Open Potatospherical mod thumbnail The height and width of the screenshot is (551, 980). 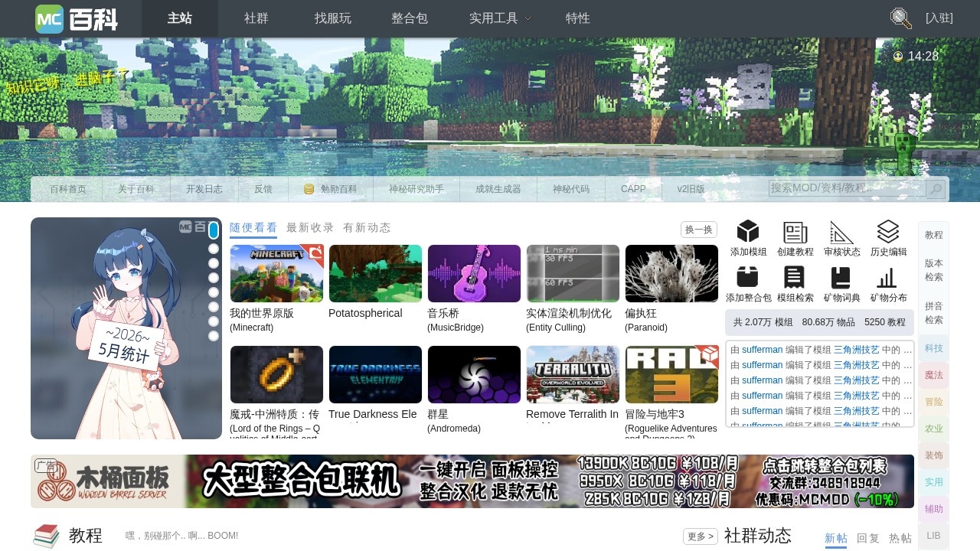point(375,273)
